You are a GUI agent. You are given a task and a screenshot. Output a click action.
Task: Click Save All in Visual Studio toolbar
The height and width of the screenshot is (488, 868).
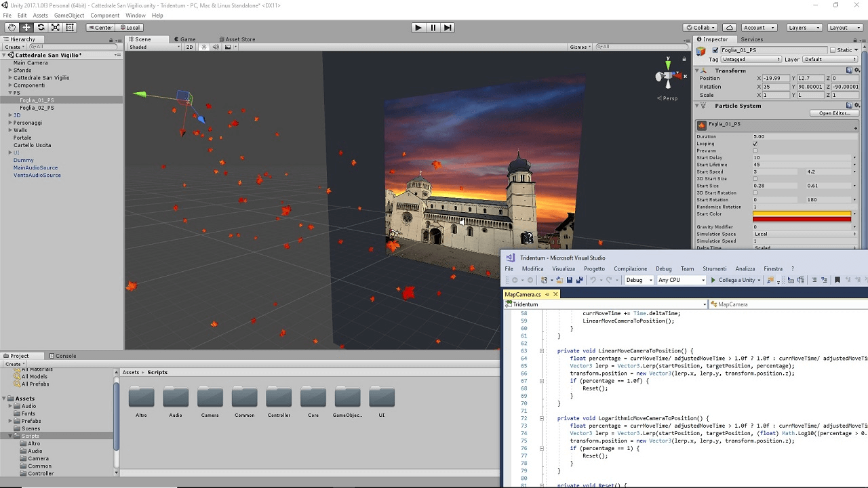(x=578, y=280)
